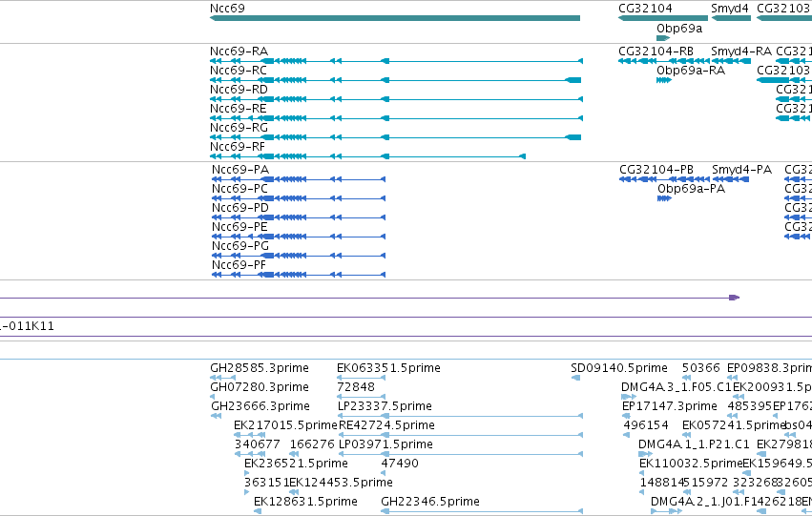Viewport: 812px width, 516px height.
Task: Select the Ncc69 gene bar
Action: tap(395, 18)
